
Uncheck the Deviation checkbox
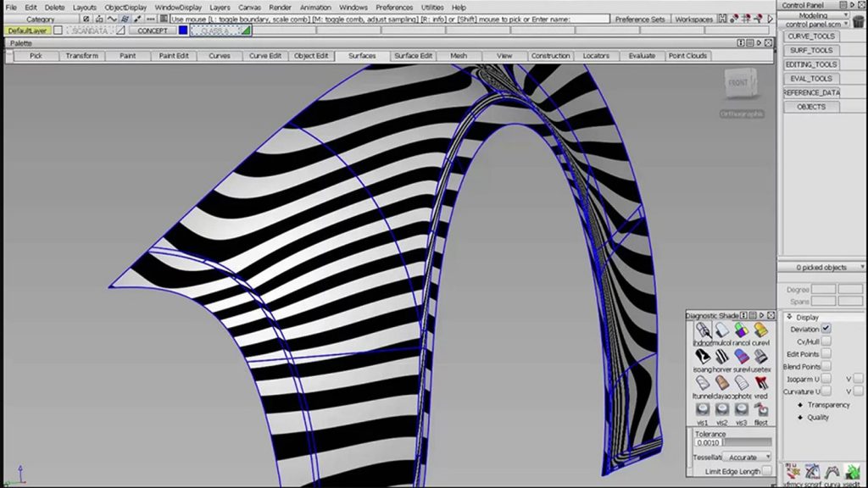pos(826,329)
